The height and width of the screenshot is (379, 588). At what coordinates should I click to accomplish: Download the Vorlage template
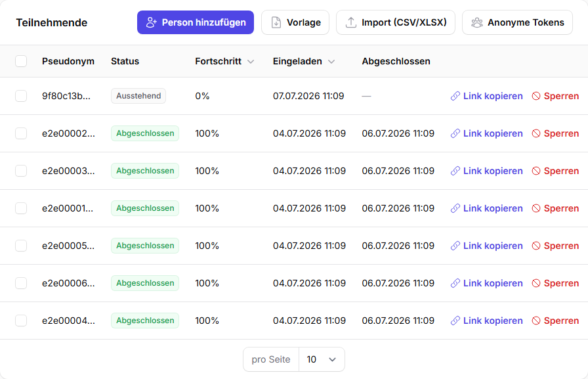pos(295,22)
